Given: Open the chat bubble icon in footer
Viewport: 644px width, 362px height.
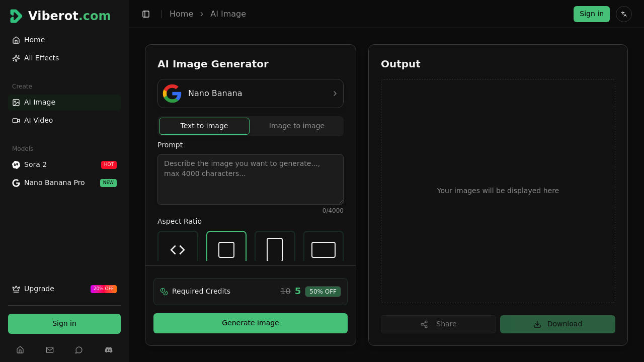Looking at the screenshot, I should coord(79,350).
